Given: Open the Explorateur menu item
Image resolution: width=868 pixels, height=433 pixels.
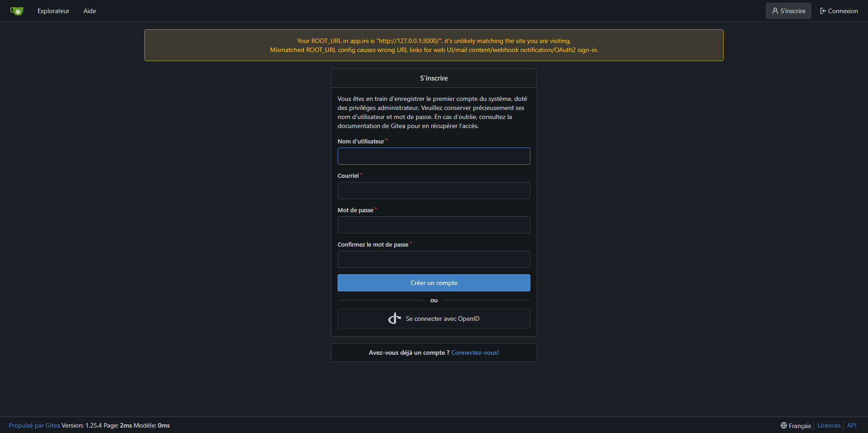Looking at the screenshot, I should 53,11.
